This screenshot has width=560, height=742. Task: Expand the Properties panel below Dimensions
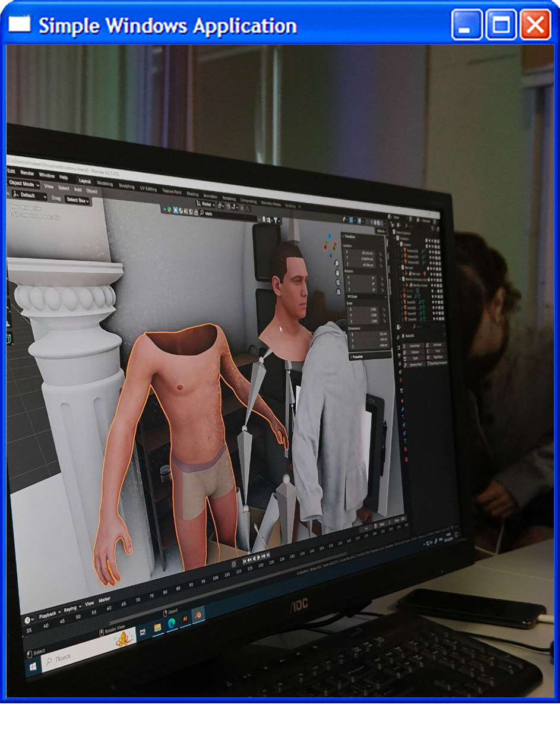[x=369, y=356]
